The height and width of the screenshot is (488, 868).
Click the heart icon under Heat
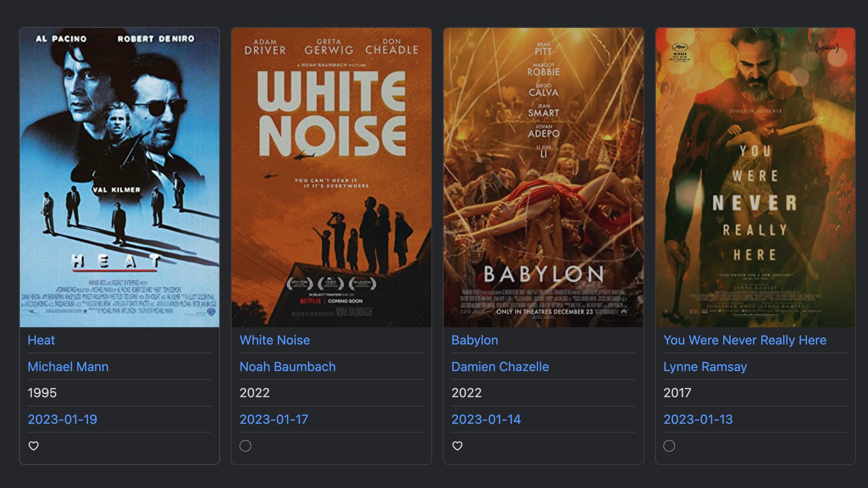(x=34, y=446)
